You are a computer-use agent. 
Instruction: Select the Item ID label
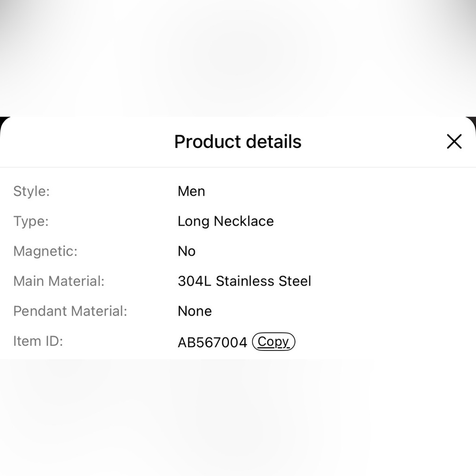(x=38, y=341)
